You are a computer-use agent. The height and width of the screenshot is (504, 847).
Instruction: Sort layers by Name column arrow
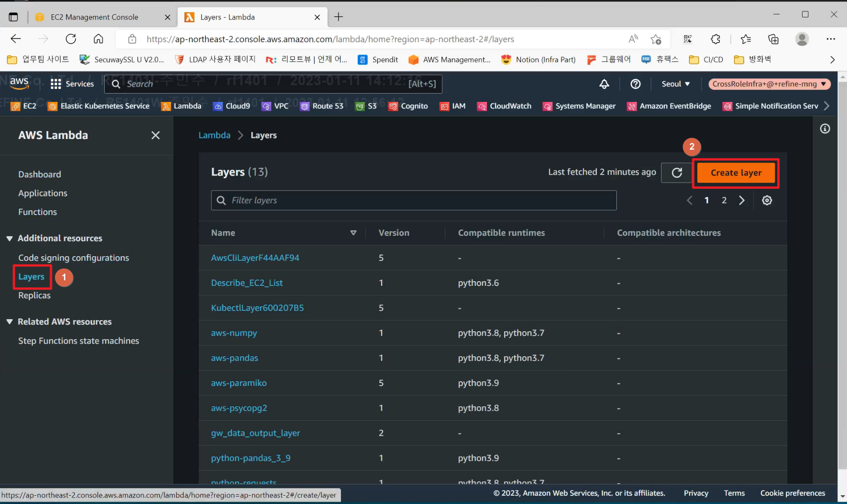[x=354, y=233]
